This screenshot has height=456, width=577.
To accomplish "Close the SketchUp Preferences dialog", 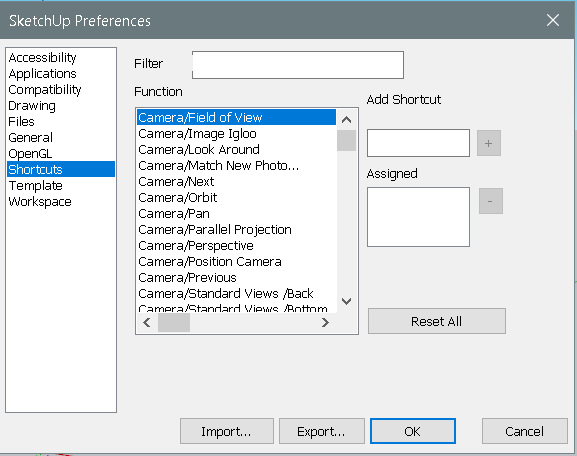I will tap(553, 20).
